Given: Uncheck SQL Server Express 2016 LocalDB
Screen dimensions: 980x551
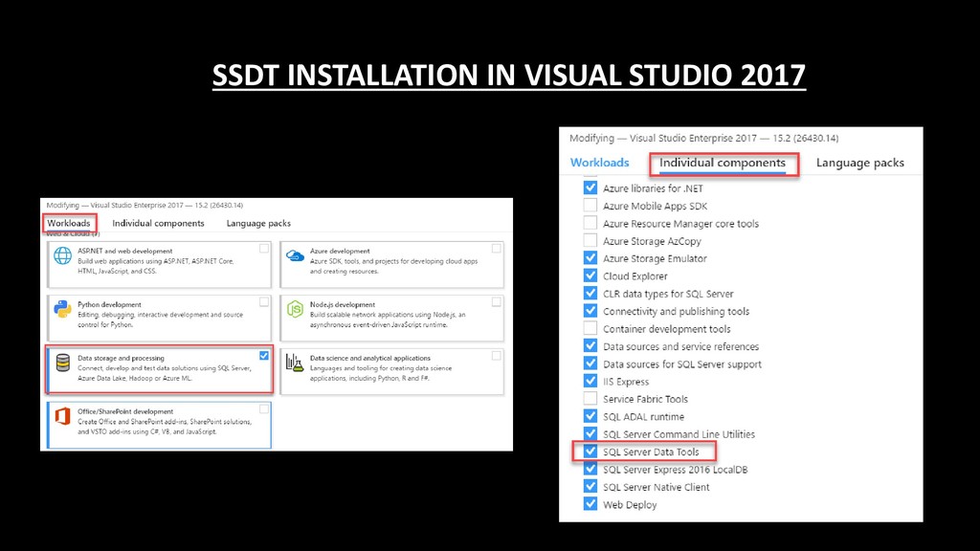Looking at the screenshot, I should (590, 469).
